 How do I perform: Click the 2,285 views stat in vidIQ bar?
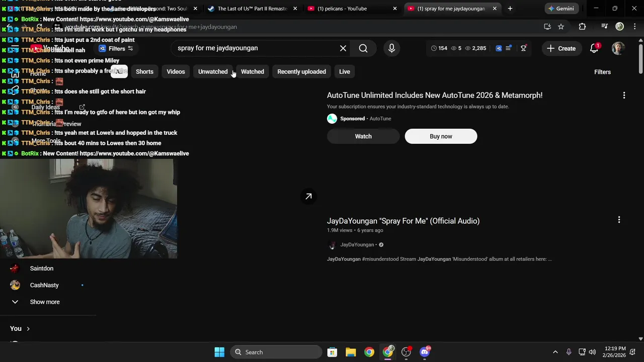[475, 48]
